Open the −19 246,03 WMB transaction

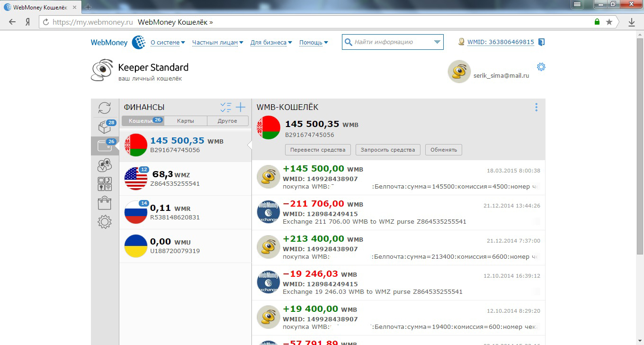(398, 283)
